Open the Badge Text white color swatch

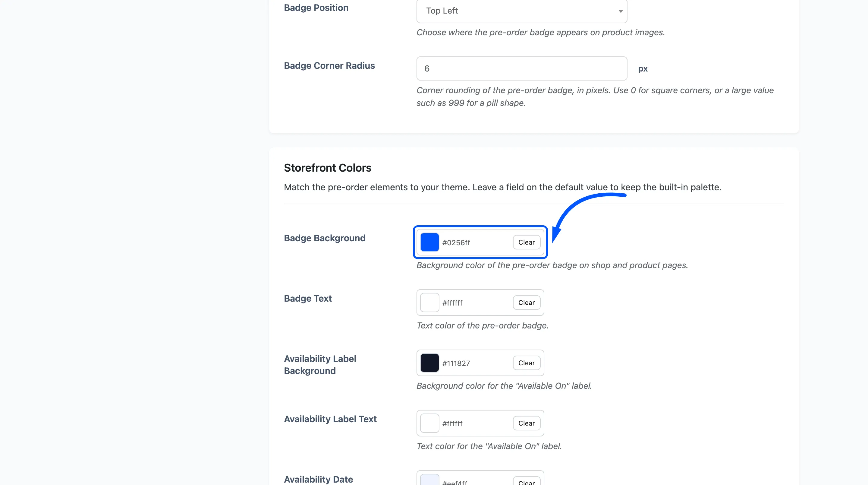429,303
